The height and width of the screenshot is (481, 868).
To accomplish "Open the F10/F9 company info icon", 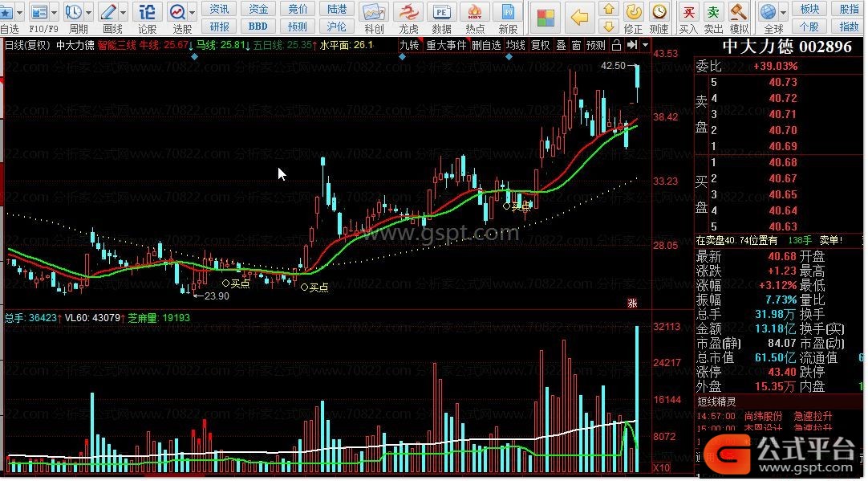I will (40, 11).
